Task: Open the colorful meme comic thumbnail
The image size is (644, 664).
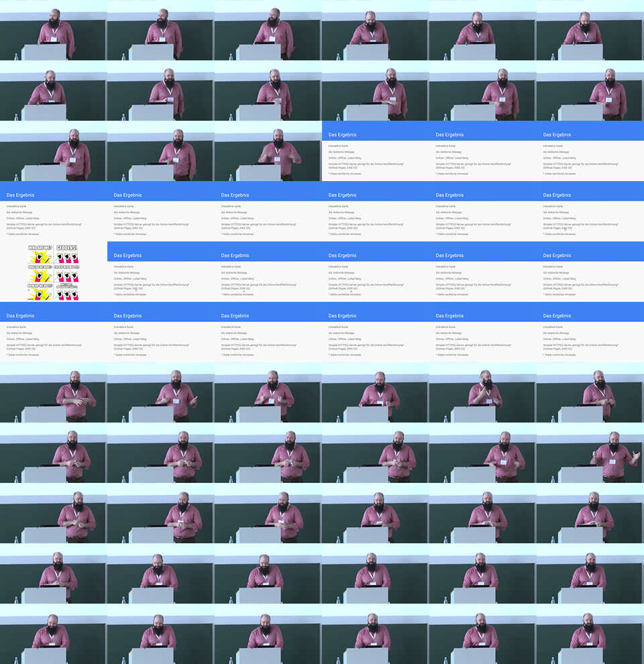Action: tap(54, 272)
